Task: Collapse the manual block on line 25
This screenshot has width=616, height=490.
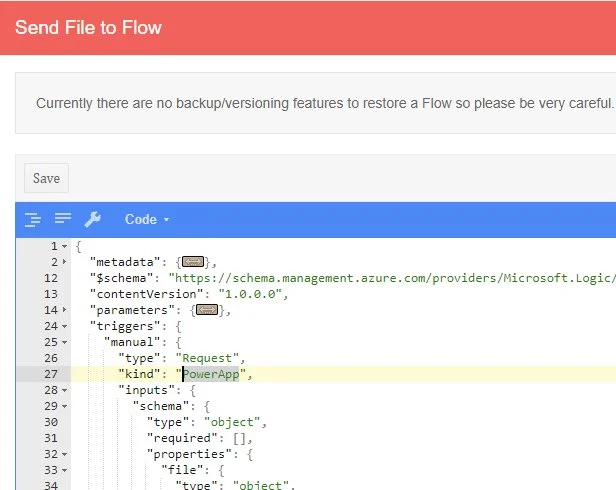Action: pyautogui.click(x=65, y=342)
